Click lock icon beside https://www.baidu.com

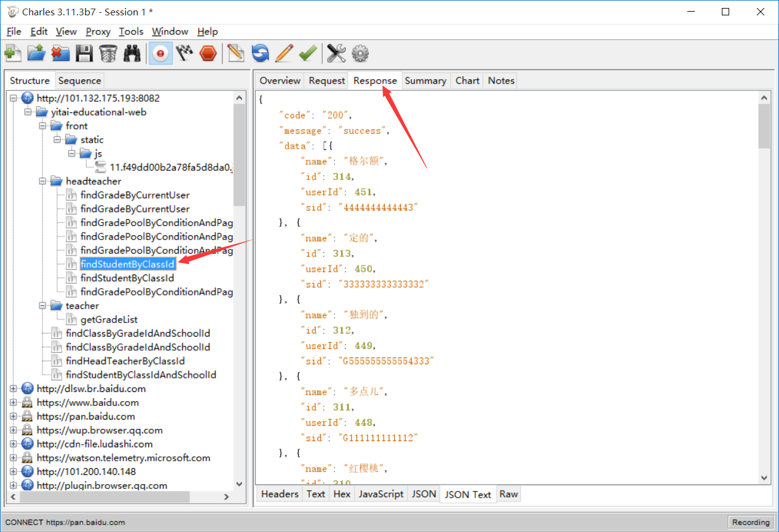pos(27,402)
